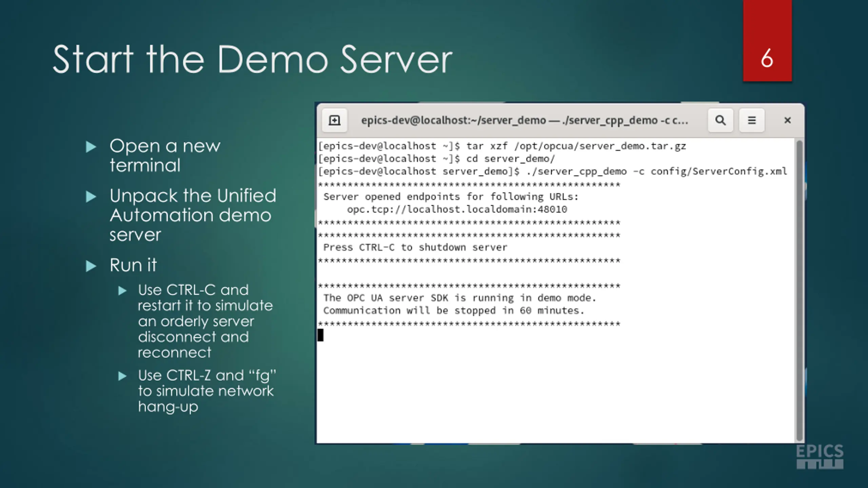Click 'Server opened endpoints for following URLs:' line

click(451, 197)
